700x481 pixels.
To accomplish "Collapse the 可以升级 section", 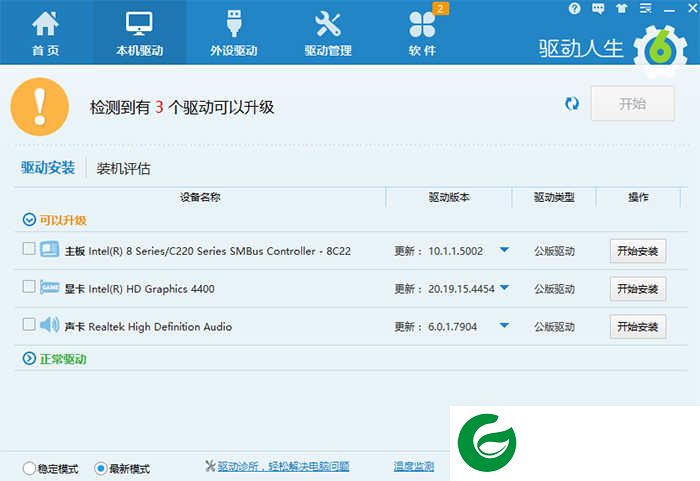I will click(29, 220).
